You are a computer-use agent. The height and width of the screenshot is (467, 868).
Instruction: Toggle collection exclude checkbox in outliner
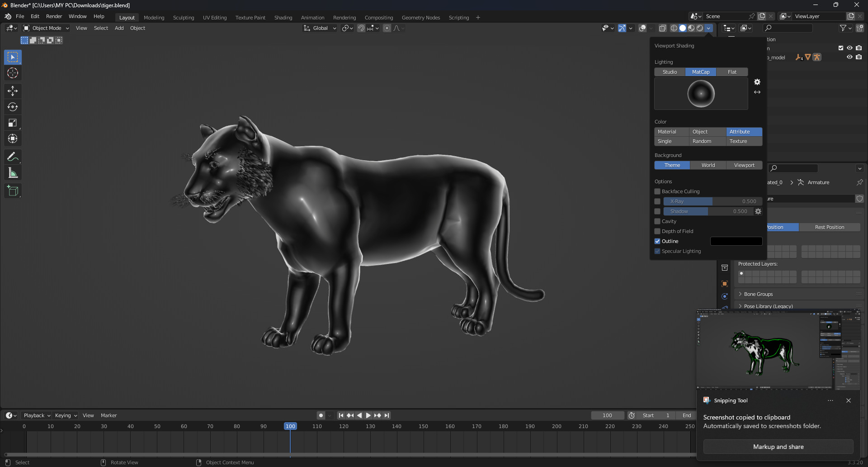(841, 48)
